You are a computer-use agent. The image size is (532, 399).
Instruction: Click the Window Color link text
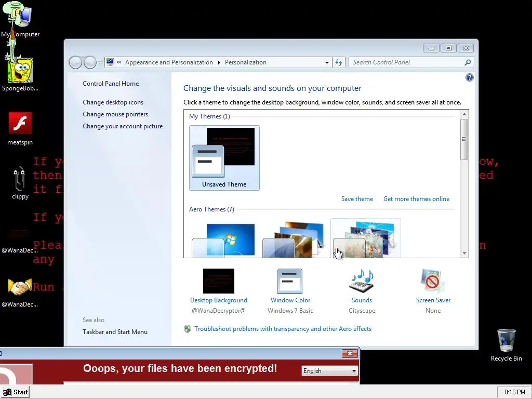coord(290,300)
